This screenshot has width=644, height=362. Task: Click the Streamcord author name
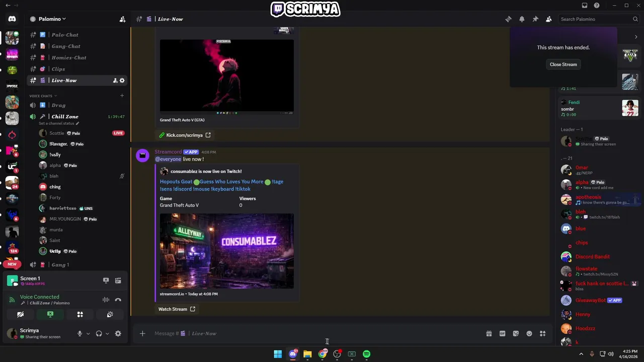pos(168,152)
